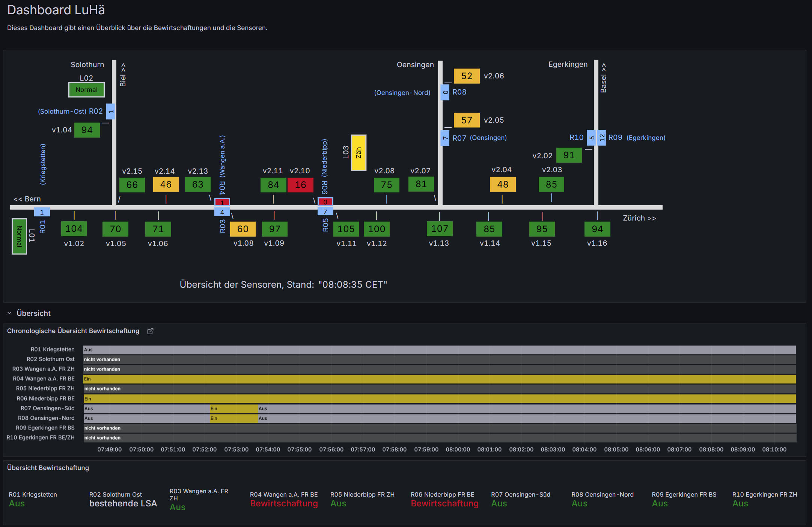Click the v1.13 sensor value 107

(x=440, y=229)
